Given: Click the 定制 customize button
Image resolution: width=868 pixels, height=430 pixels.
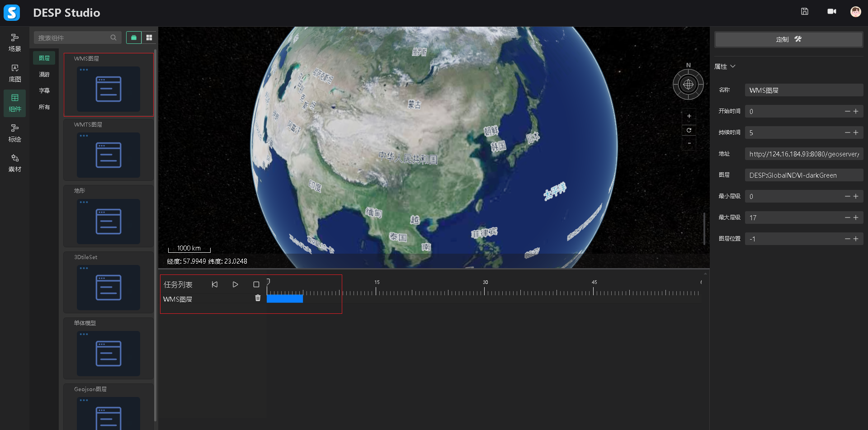Looking at the screenshot, I should [x=788, y=39].
